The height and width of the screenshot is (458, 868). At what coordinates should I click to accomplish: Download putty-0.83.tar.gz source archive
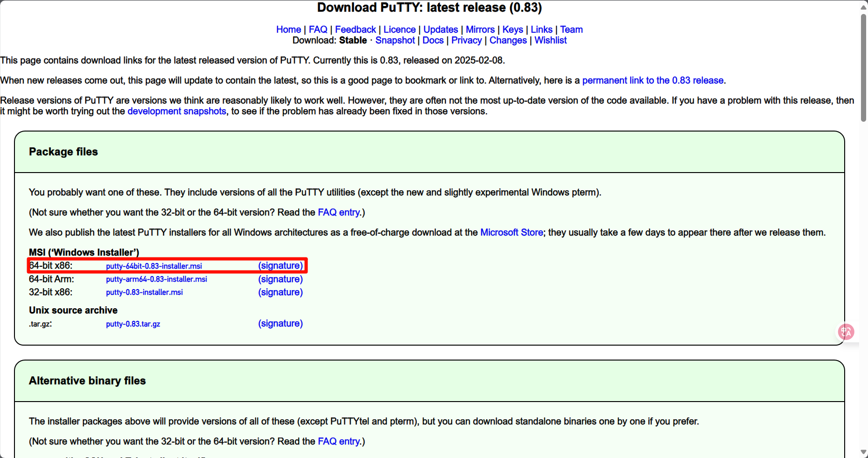133,324
